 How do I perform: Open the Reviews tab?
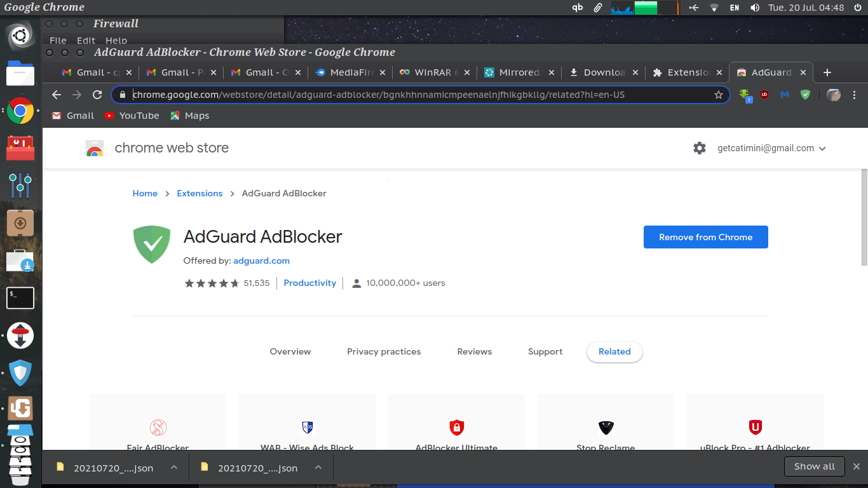tap(475, 351)
